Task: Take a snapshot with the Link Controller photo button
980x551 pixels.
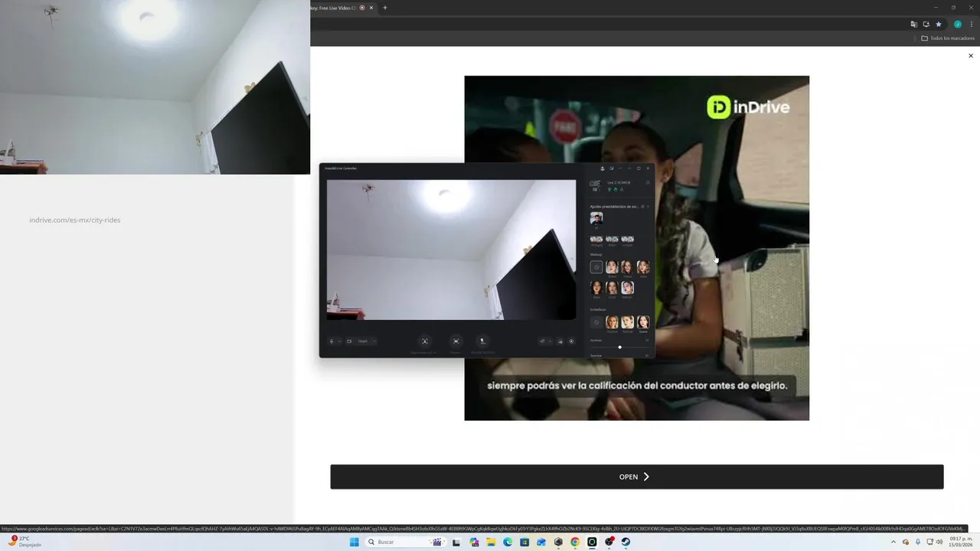Action: click(560, 341)
